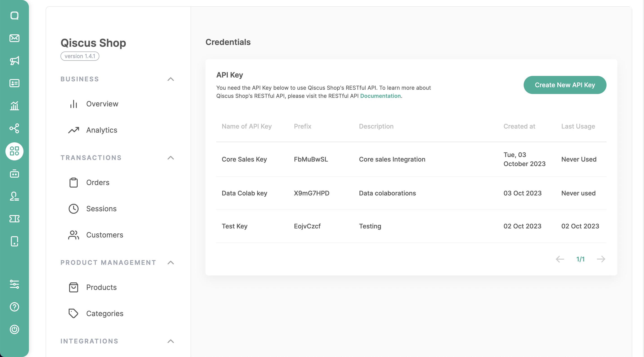Image resolution: width=644 pixels, height=357 pixels.
Task: Click the integration share-nodes icon
Action: coord(14,128)
